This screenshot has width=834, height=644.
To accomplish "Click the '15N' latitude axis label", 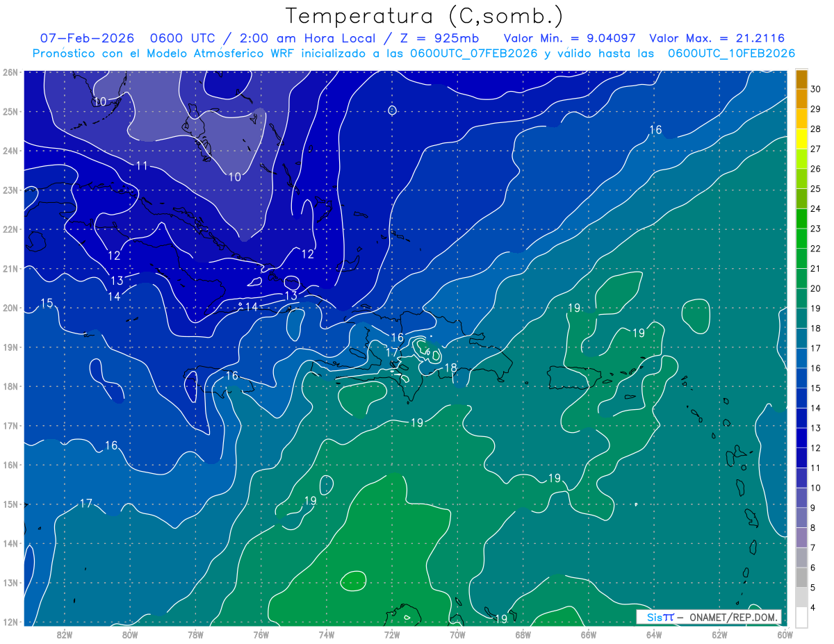I will pos(10,504).
